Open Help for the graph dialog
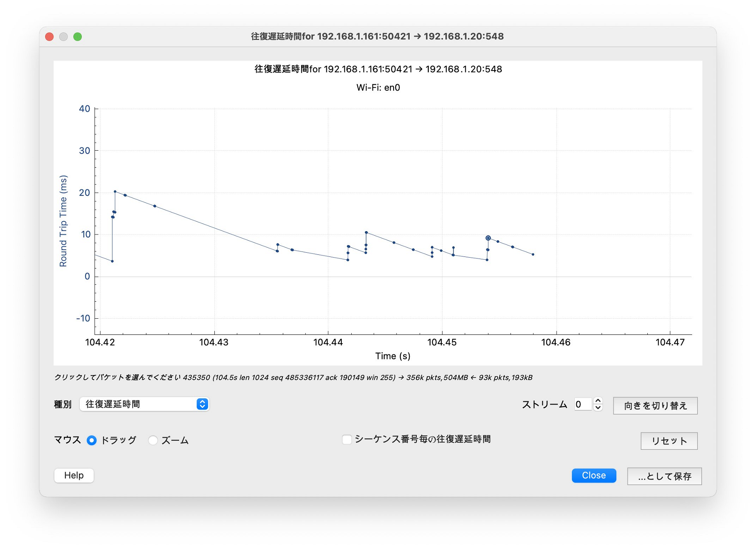 74,476
